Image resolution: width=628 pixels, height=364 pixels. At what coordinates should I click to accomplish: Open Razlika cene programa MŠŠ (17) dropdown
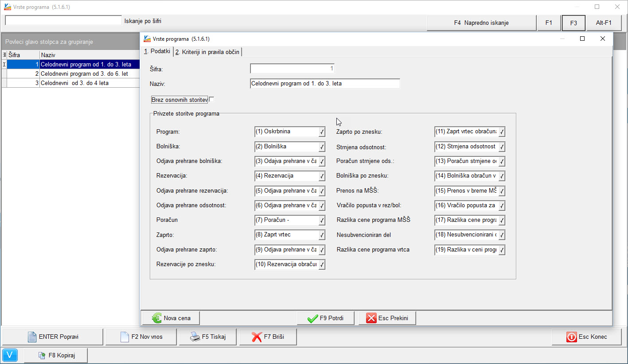[x=502, y=221]
